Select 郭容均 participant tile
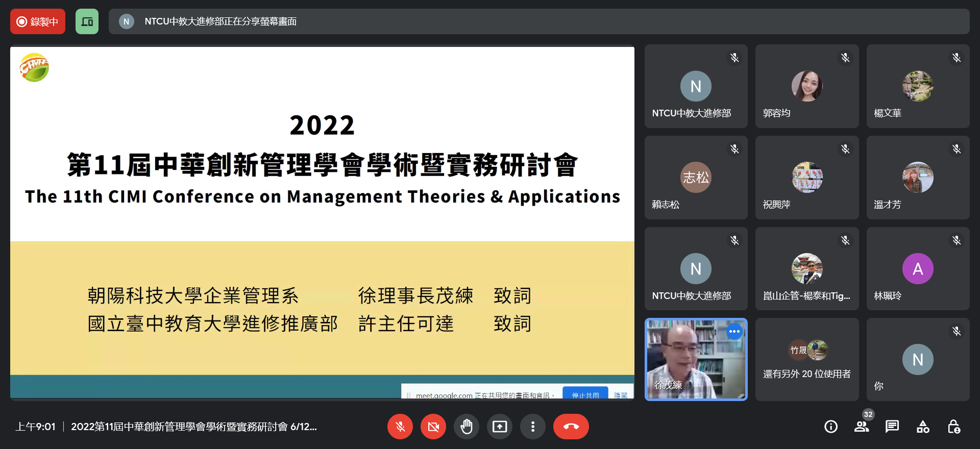This screenshot has width=980, height=449. [x=806, y=86]
